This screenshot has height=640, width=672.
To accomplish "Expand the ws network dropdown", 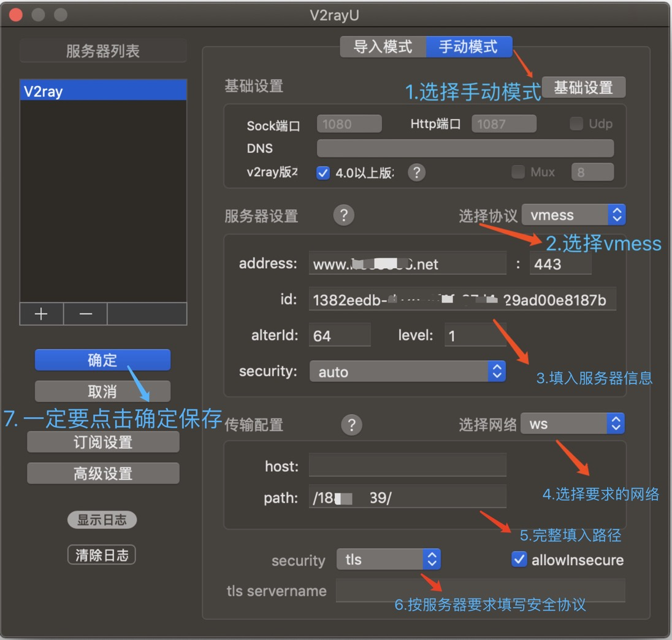I will click(x=573, y=423).
